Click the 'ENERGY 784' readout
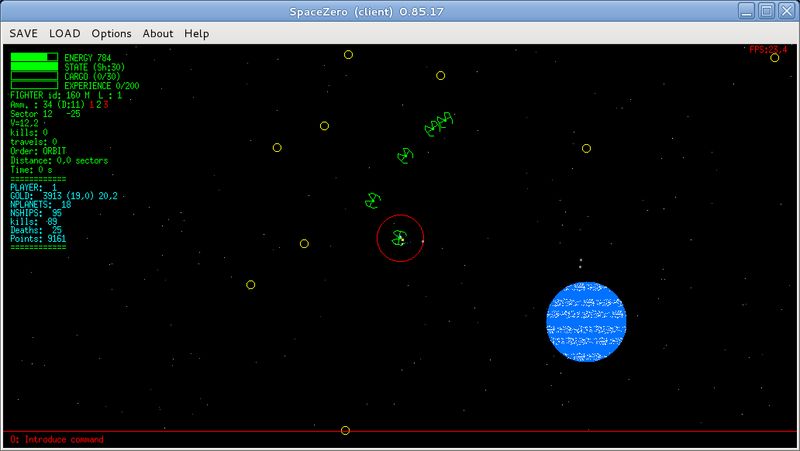Image resolution: width=800 pixels, height=451 pixels. [87, 58]
